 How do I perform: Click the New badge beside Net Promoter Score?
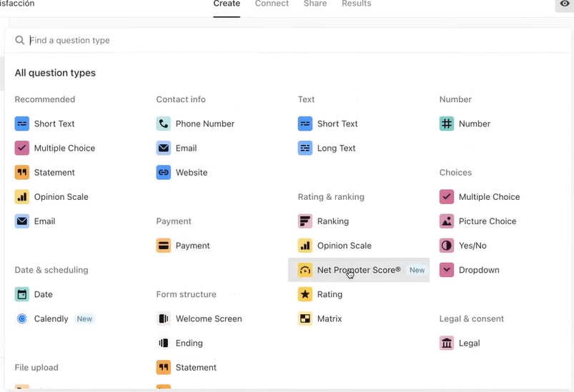coord(417,270)
